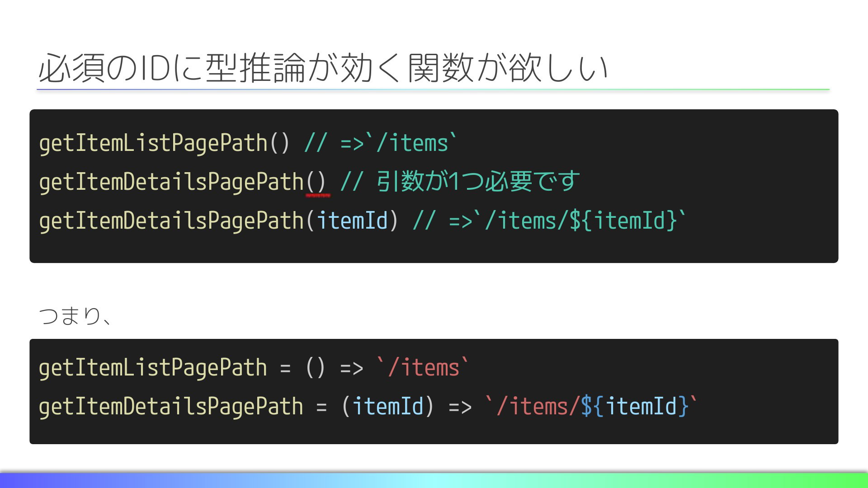Image resolution: width=868 pixels, height=488 pixels.
Task: Click the second getItemDetailsPagePath call in top block
Action: [171, 221]
